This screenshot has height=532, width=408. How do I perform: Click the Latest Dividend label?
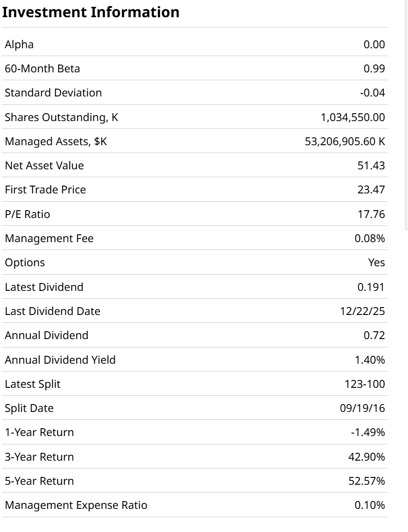(44, 287)
